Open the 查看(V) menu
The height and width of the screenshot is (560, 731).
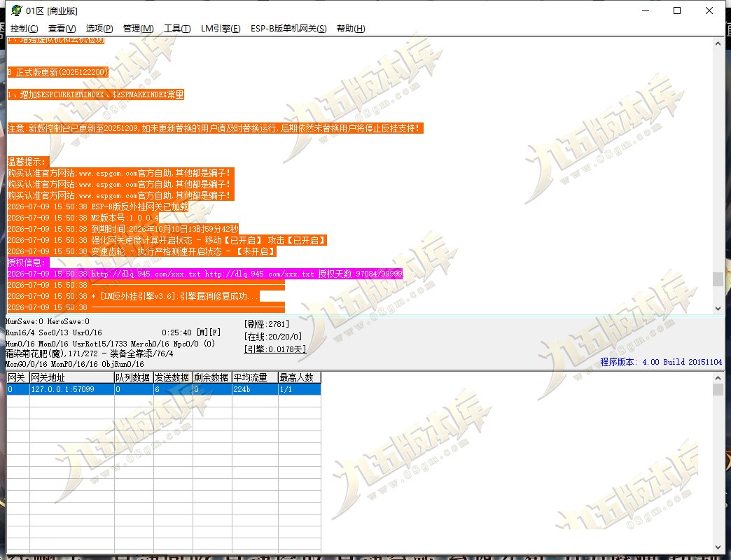pos(62,29)
